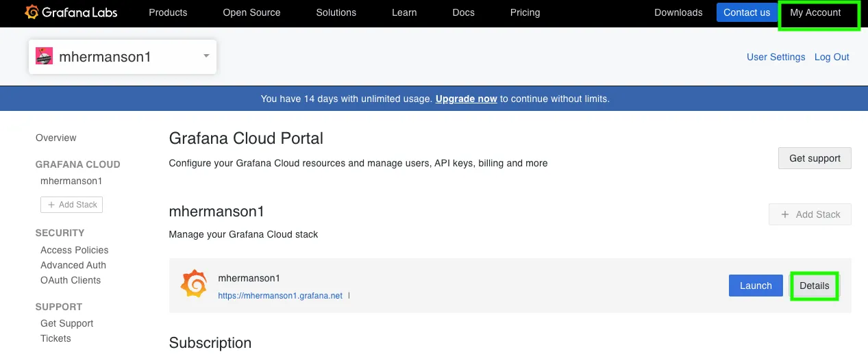
Task: Click the Upgrade now link
Action: pos(467,99)
